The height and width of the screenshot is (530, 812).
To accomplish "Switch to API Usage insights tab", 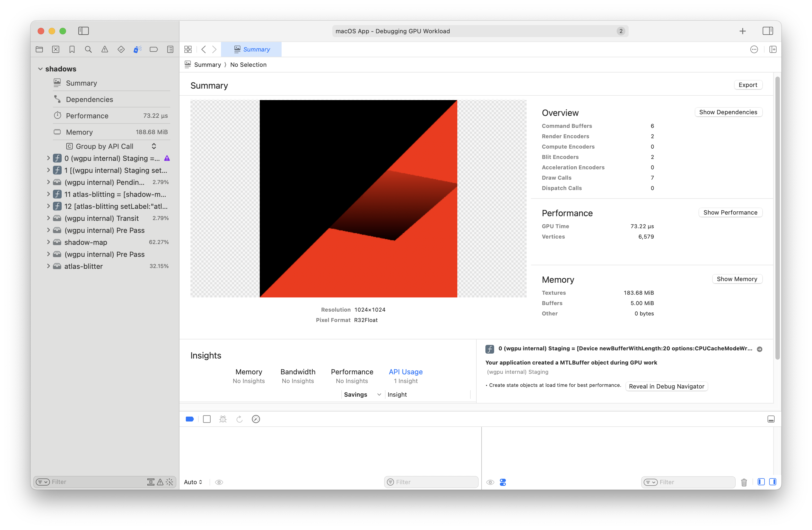I will pos(406,376).
